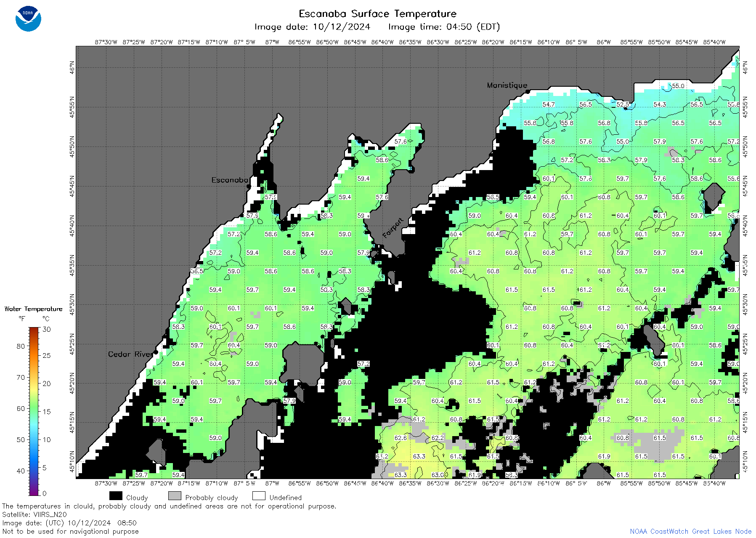The image size is (756, 538).
Task: Click the 0 °C tick label
Action: 45,493
